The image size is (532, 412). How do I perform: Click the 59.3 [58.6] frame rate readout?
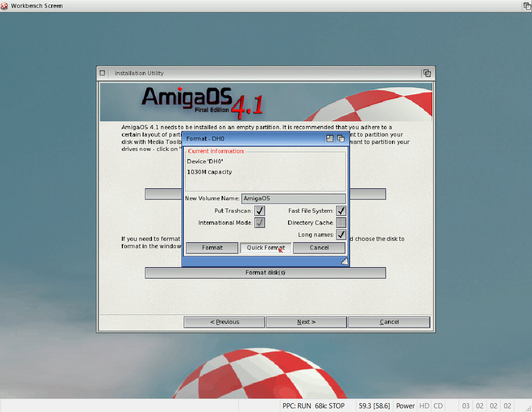pos(374,406)
